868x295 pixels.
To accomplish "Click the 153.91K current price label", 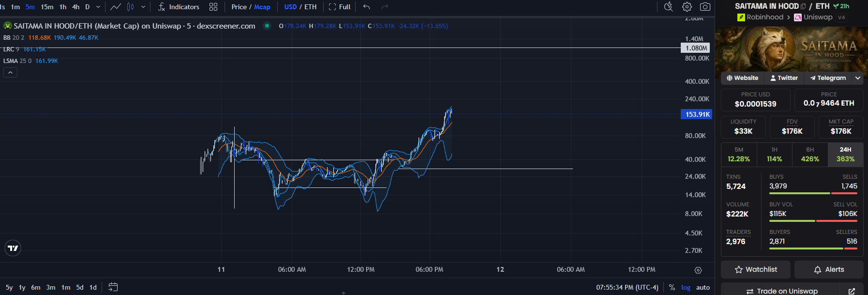I will pyautogui.click(x=697, y=114).
